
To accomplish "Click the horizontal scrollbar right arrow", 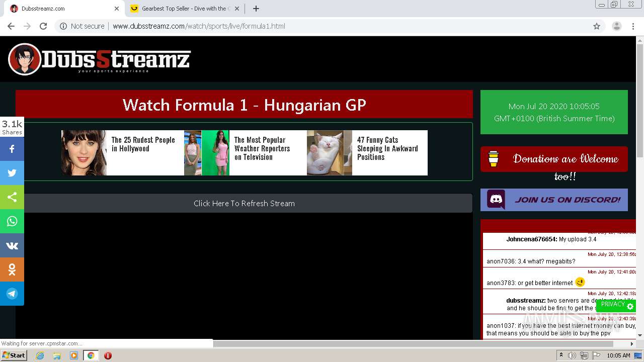I will (632, 344).
